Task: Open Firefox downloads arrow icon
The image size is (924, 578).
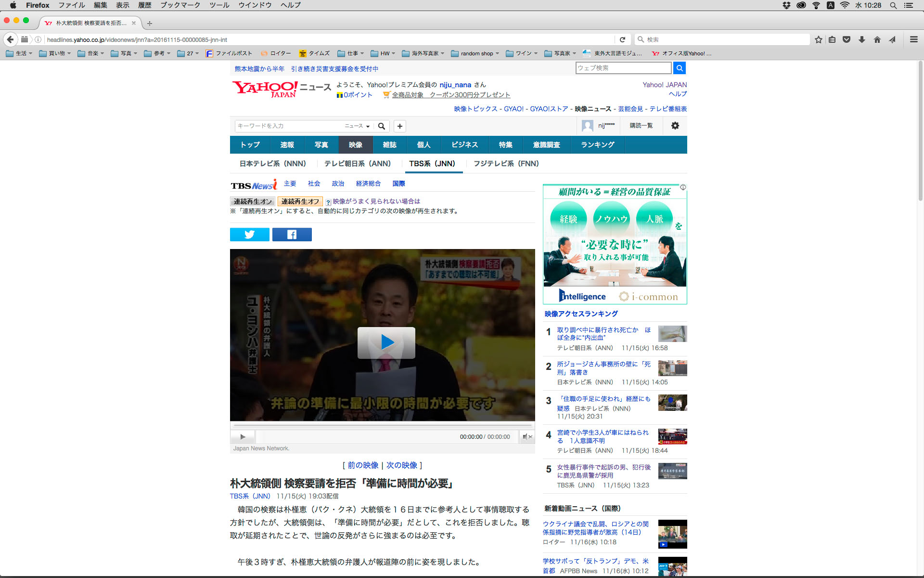Action: click(862, 39)
